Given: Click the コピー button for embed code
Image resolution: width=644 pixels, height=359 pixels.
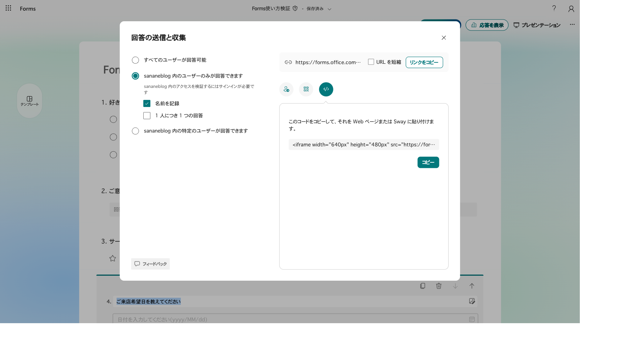Looking at the screenshot, I should coord(428,162).
